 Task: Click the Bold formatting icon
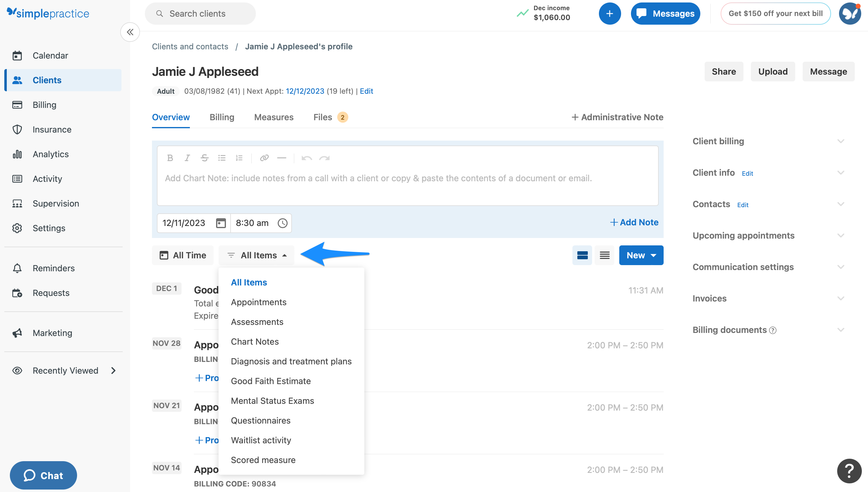(170, 158)
